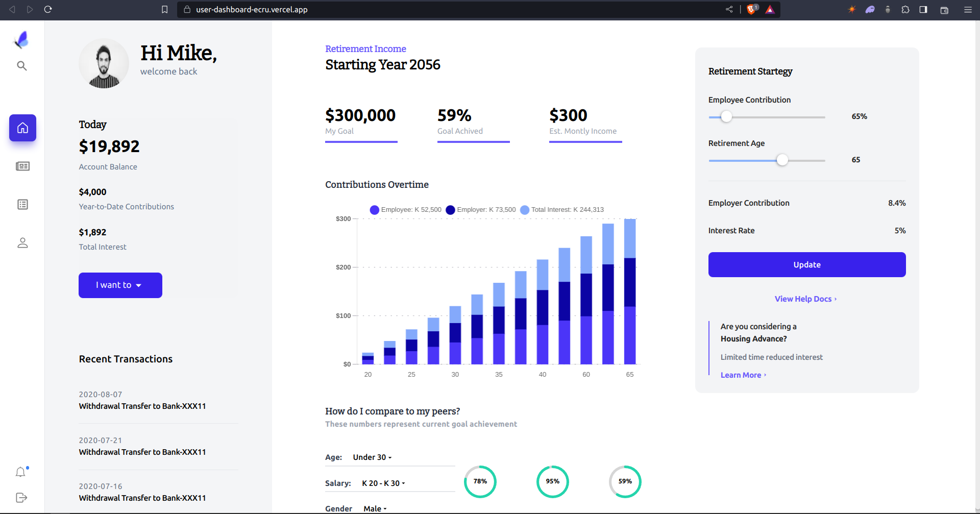View the profile icon in the sidebar

pyautogui.click(x=22, y=242)
